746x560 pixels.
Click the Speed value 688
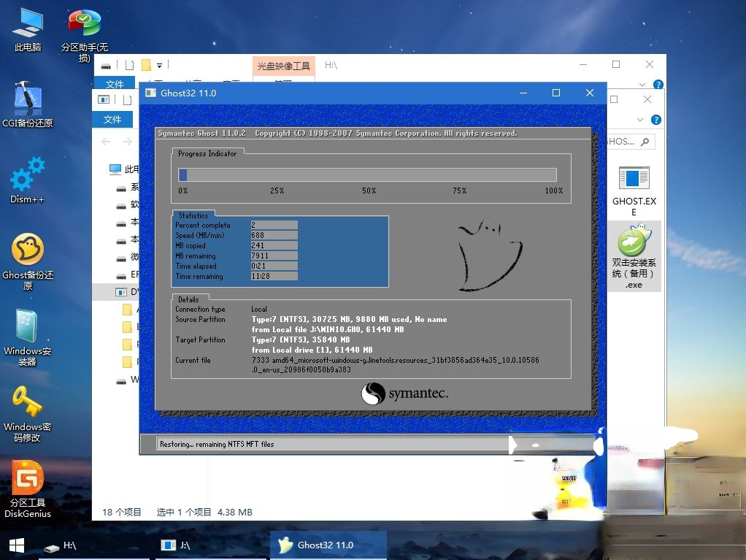click(x=274, y=235)
